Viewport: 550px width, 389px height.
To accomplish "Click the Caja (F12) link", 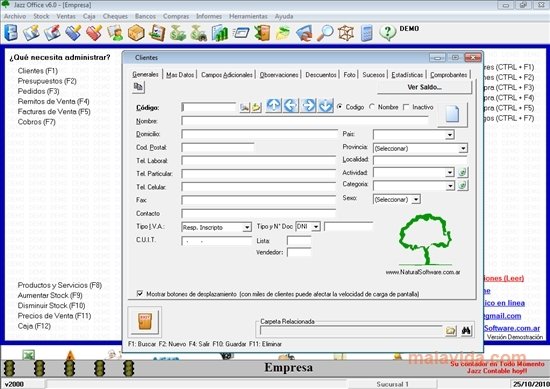I will point(34,326).
